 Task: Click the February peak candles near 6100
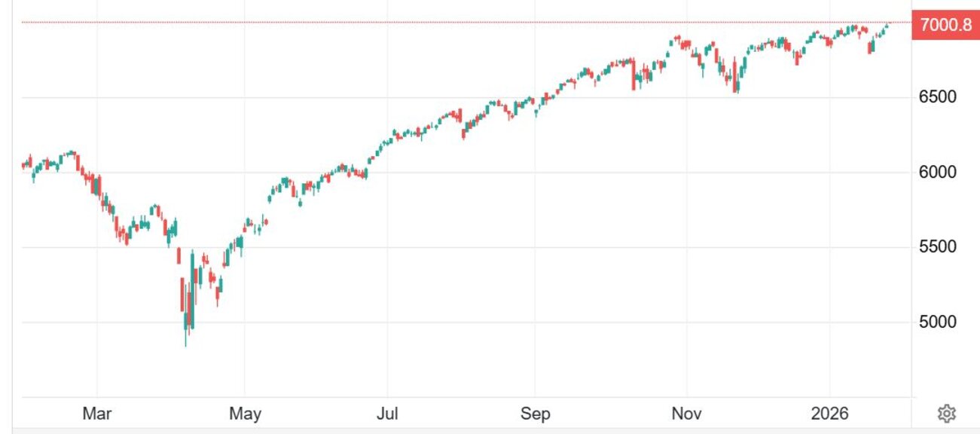tap(70, 154)
